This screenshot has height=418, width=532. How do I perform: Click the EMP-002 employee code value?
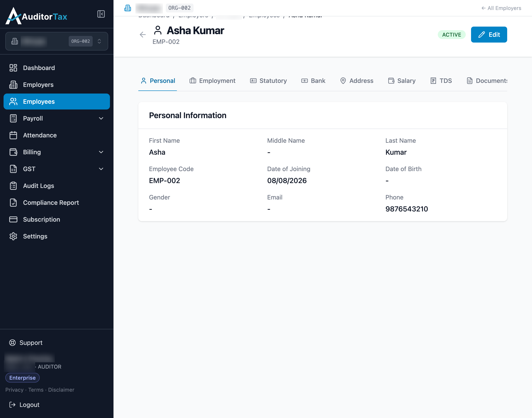coord(164,181)
